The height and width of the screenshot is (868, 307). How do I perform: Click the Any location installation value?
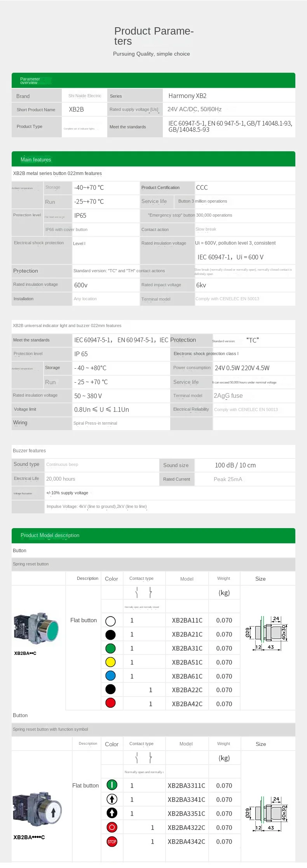(x=85, y=299)
